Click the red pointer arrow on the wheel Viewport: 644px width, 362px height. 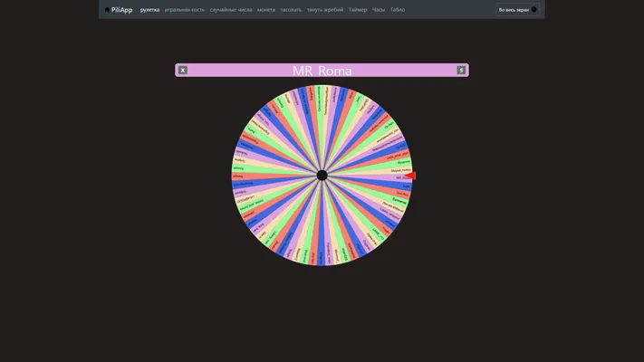coord(410,176)
